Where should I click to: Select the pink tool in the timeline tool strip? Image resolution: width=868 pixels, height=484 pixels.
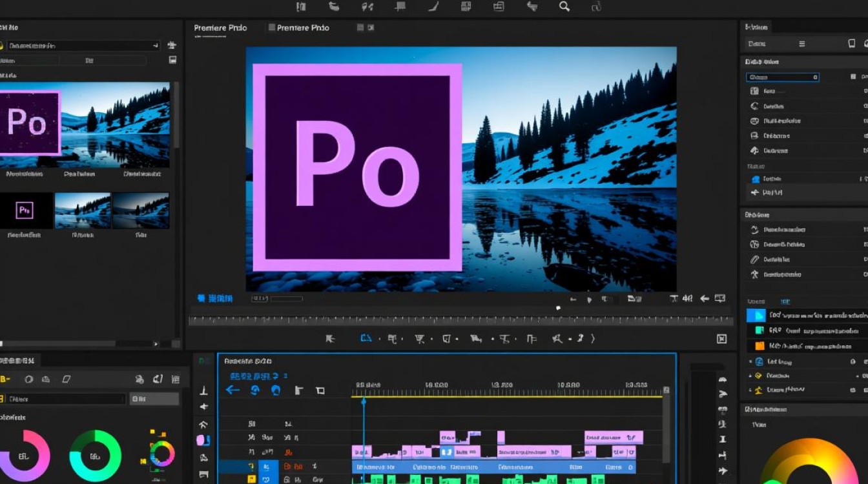point(203,440)
